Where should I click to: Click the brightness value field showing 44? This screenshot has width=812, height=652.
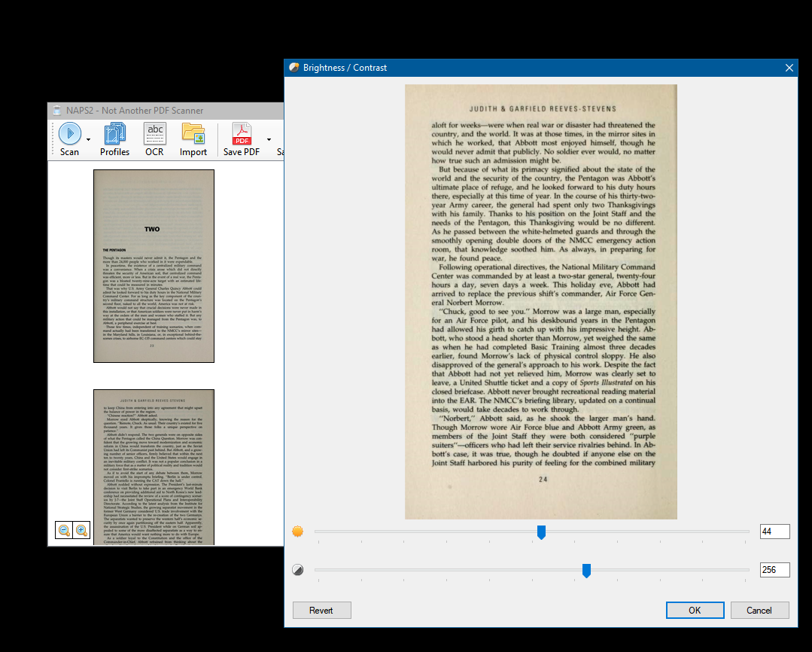[774, 532]
